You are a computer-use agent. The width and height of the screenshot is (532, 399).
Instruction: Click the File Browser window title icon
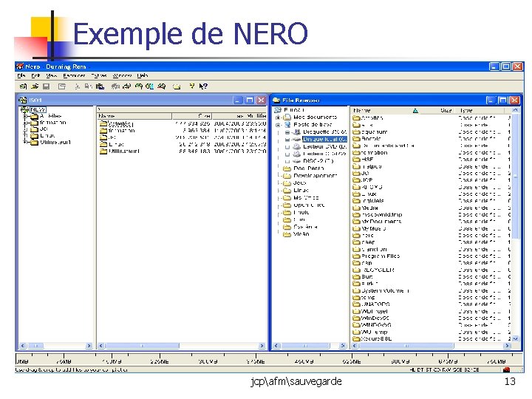tap(276, 100)
